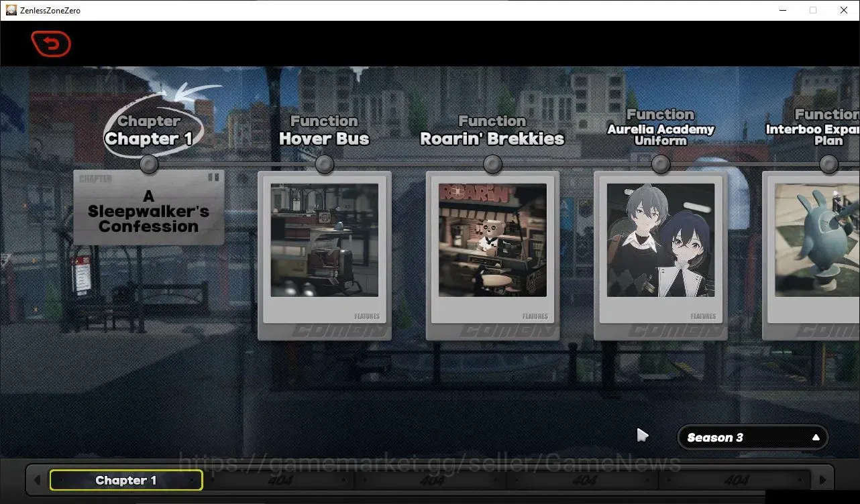Click the right arrow of the chapter bar
This screenshot has height=504, width=860.
pyautogui.click(x=822, y=480)
